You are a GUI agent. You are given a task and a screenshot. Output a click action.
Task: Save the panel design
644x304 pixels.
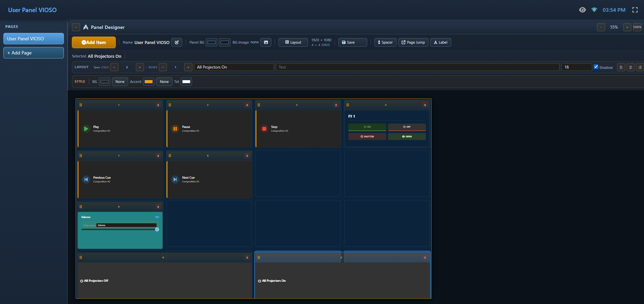pos(352,42)
